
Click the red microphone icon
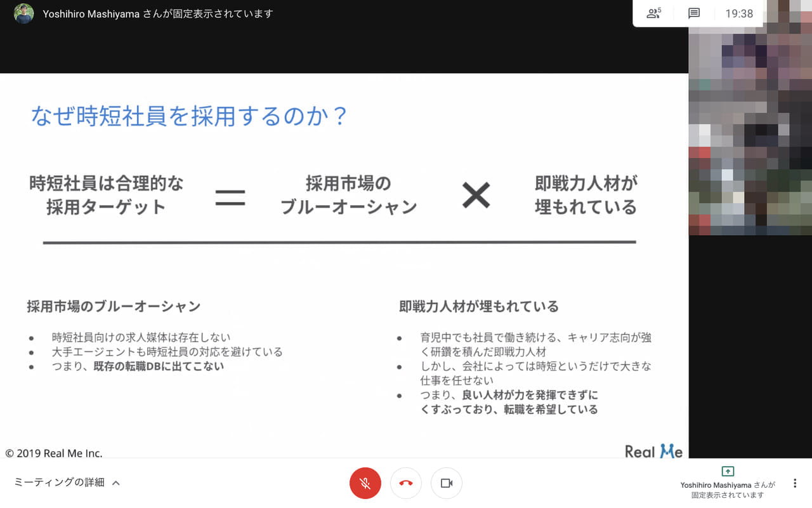365,483
